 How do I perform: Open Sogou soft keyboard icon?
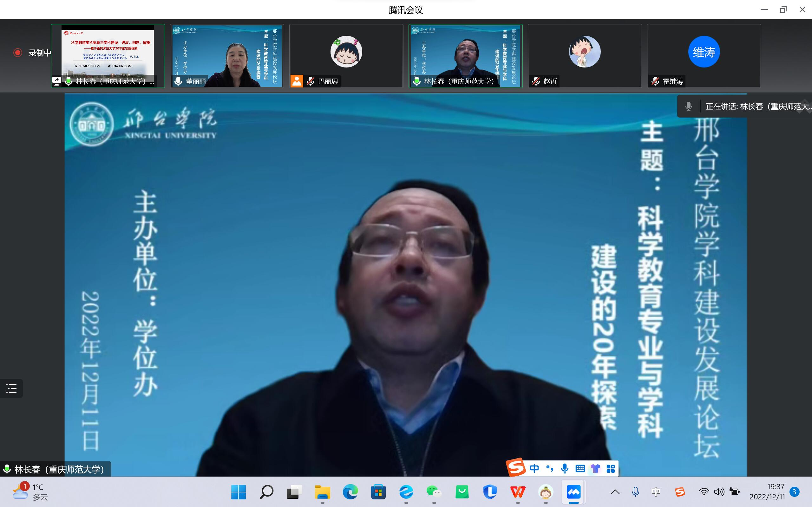point(580,468)
